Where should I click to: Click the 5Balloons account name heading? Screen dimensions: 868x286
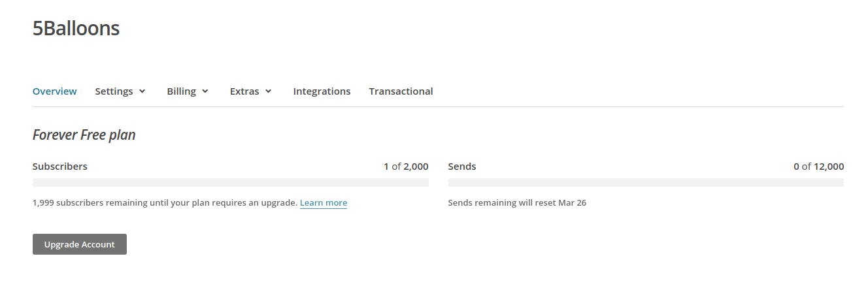(x=76, y=29)
